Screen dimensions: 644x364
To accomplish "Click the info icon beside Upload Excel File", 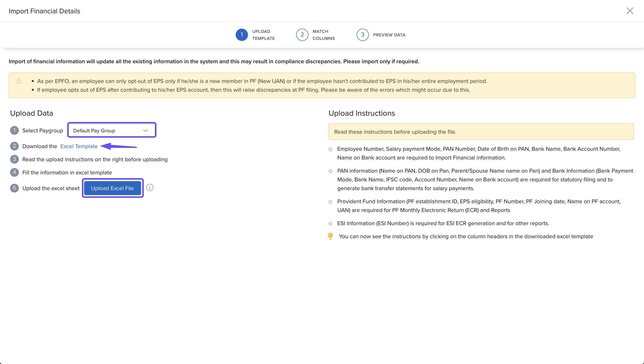I will (150, 187).
